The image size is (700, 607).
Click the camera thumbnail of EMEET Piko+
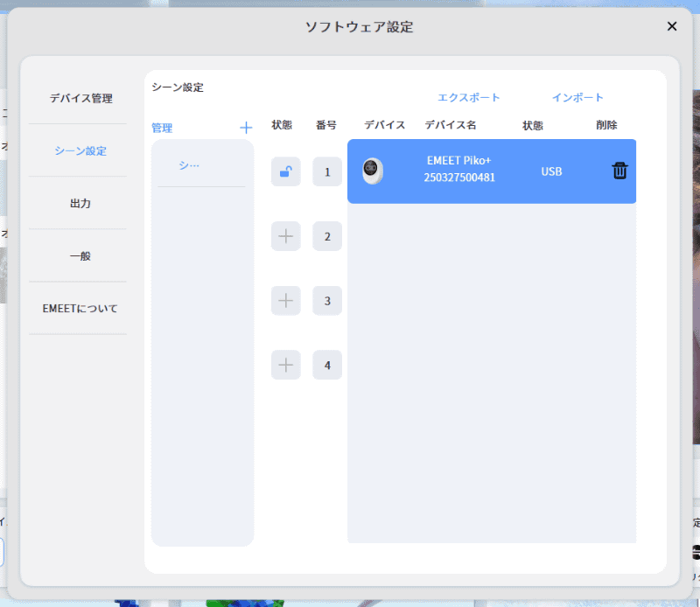[x=374, y=171]
